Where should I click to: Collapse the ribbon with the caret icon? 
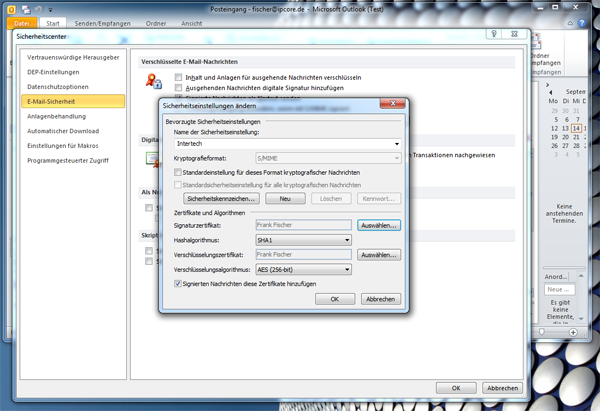(570, 23)
